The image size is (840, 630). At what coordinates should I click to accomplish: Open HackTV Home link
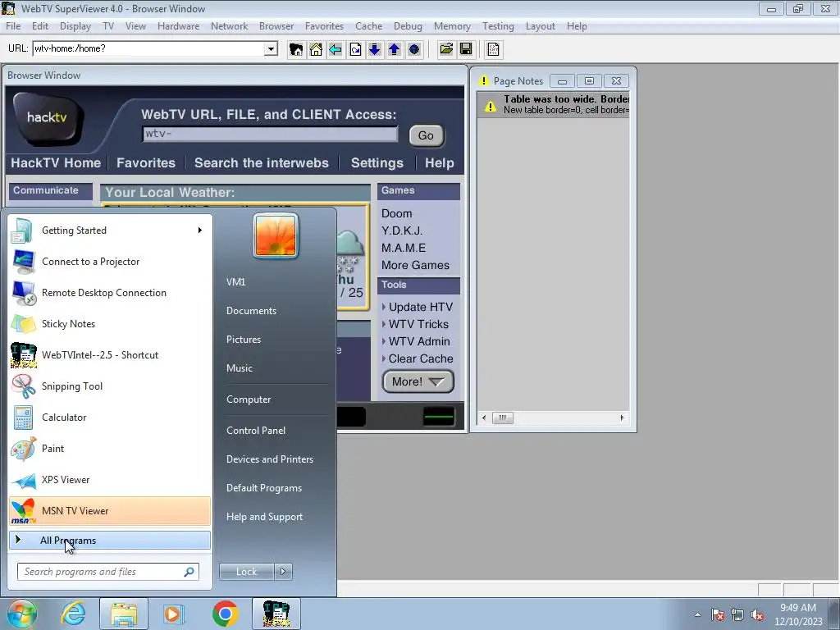[56, 163]
